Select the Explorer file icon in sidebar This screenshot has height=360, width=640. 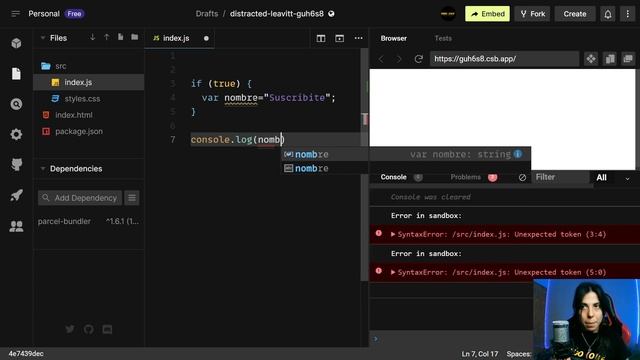(16, 74)
